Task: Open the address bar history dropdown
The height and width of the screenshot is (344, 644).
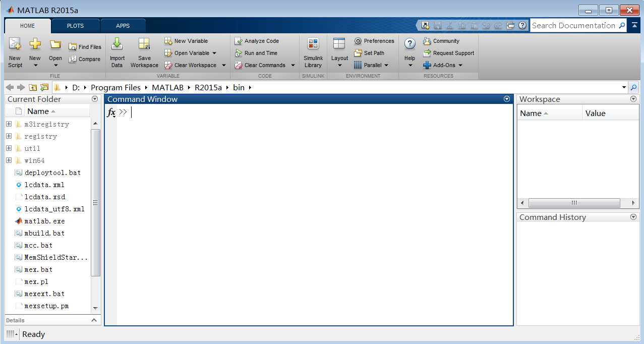Action: click(x=624, y=87)
